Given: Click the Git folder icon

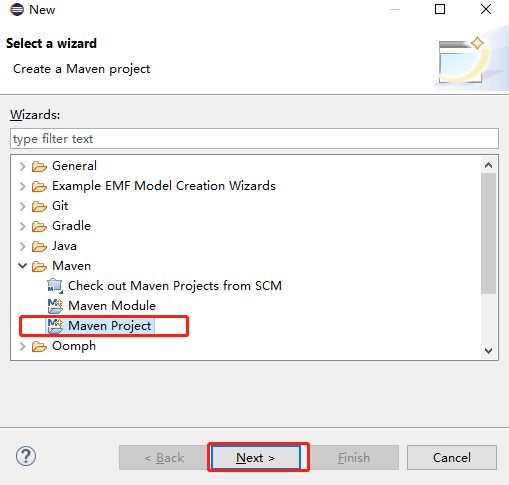Looking at the screenshot, I should (39, 206).
